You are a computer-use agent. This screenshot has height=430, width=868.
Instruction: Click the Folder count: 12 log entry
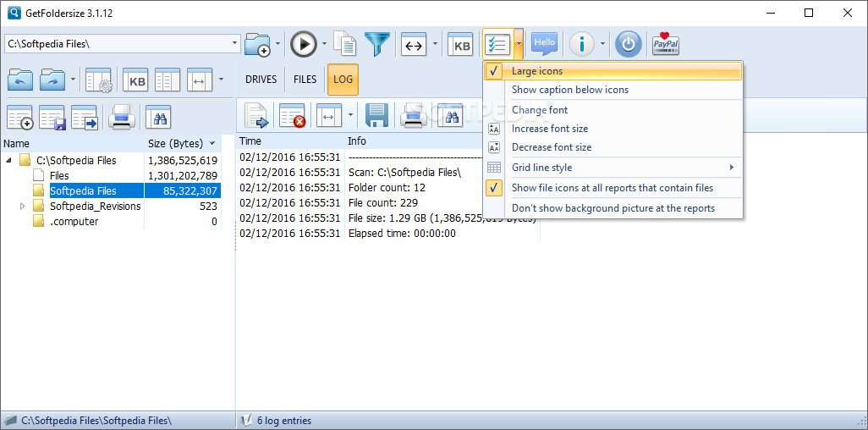[x=387, y=187]
